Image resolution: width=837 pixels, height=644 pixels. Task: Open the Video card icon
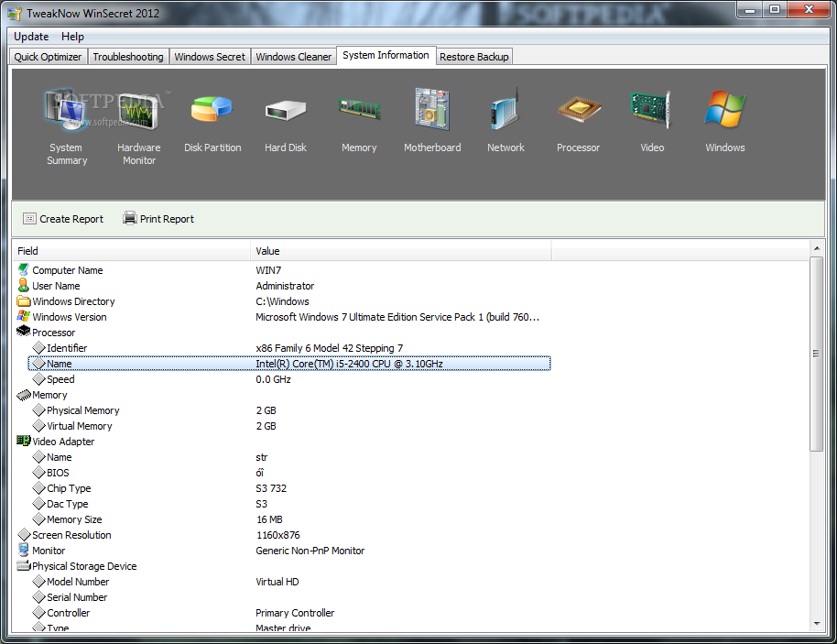[x=651, y=109]
